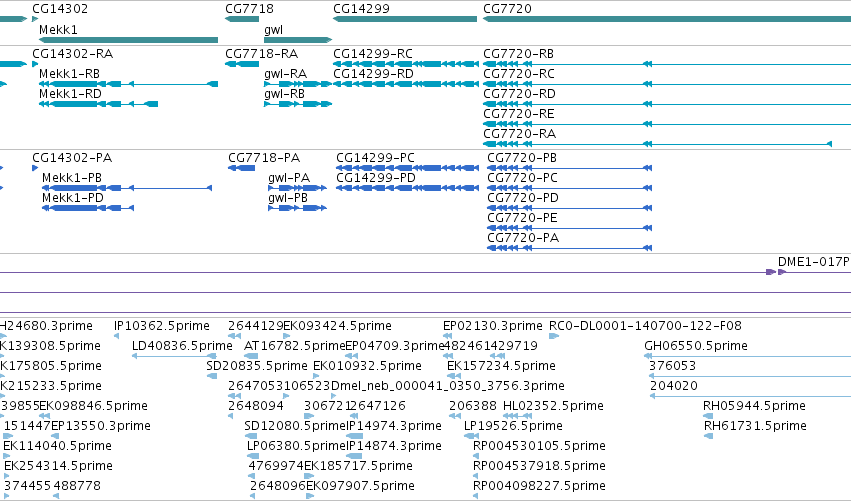The width and height of the screenshot is (851, 501).
Task: Click the gwl-PA protein feature
Action: (x=289, y=178)
